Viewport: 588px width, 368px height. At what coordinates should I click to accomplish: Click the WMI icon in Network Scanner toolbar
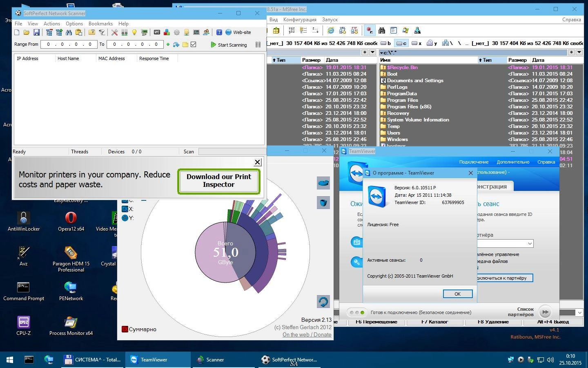pos(157,32)
